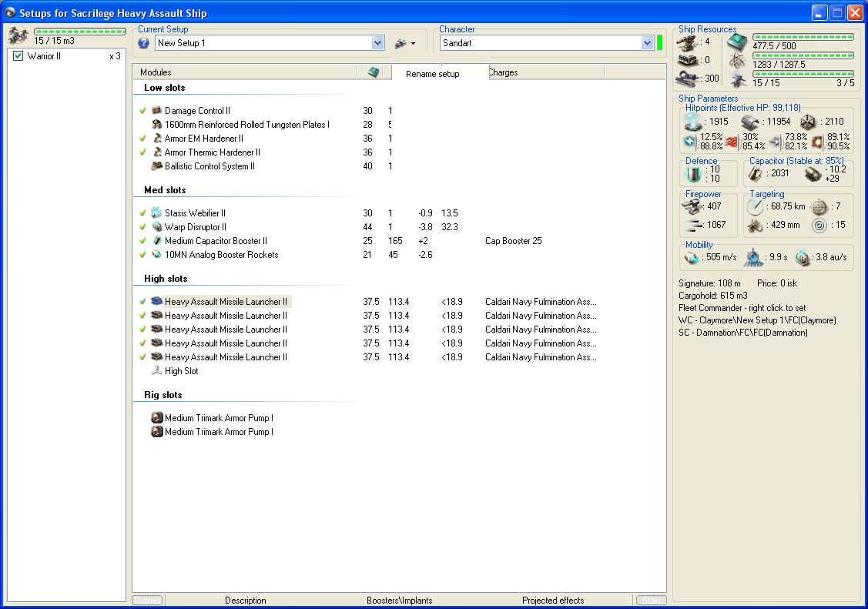This screenshot has height=609, width=868.
Task: Click the launcher hardpoints icon in Ship Resources
Action: (688, 60)
